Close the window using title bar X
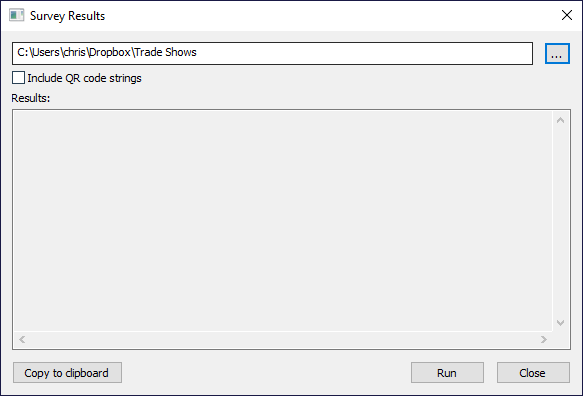This screenshot has height=396, width=583. [567, 15]
